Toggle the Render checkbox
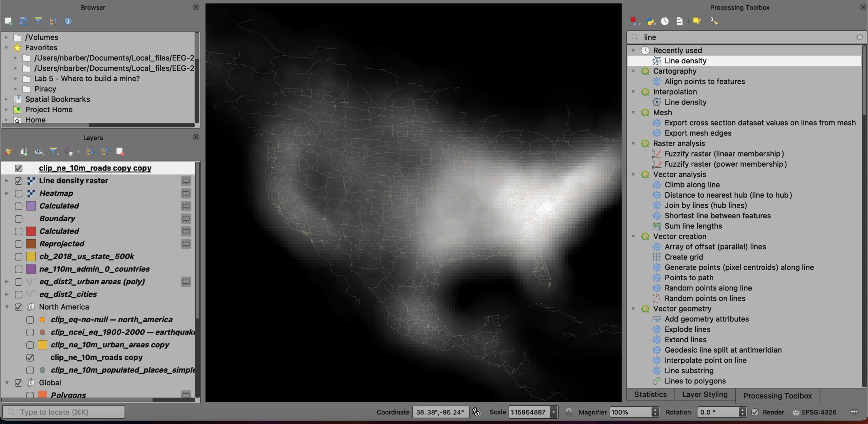Screen dimensions: 868x424 pyautogui.click(x=755, y=412)
